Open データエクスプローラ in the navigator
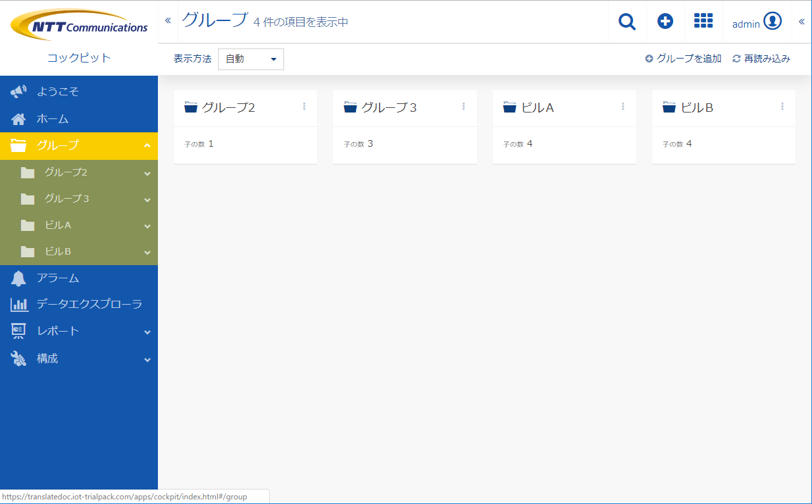The width and height of the screenshot is (812, 504). [x=79, y=304]
